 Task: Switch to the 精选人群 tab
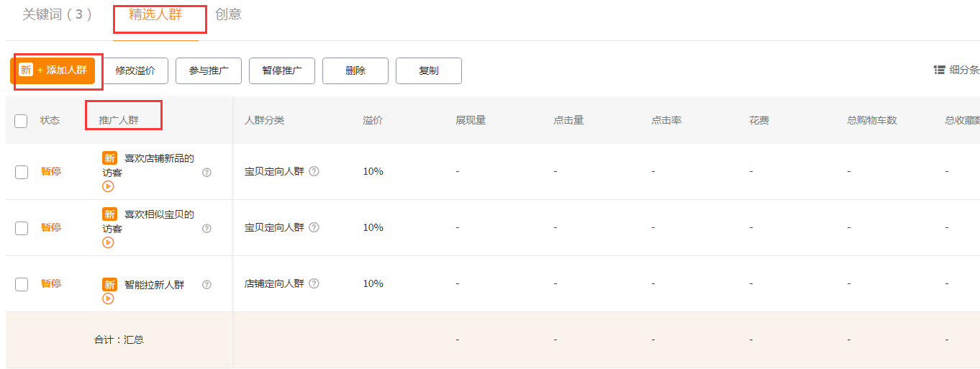(155, 14)
